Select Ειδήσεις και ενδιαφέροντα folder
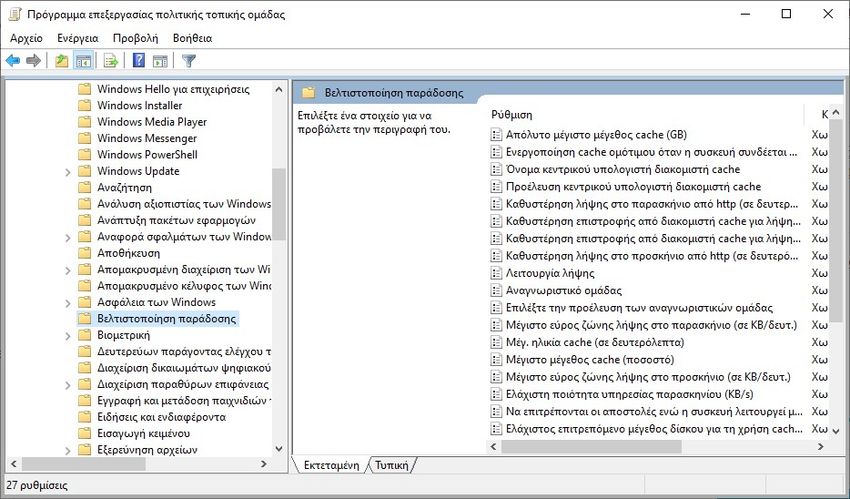 pos(162,417)
